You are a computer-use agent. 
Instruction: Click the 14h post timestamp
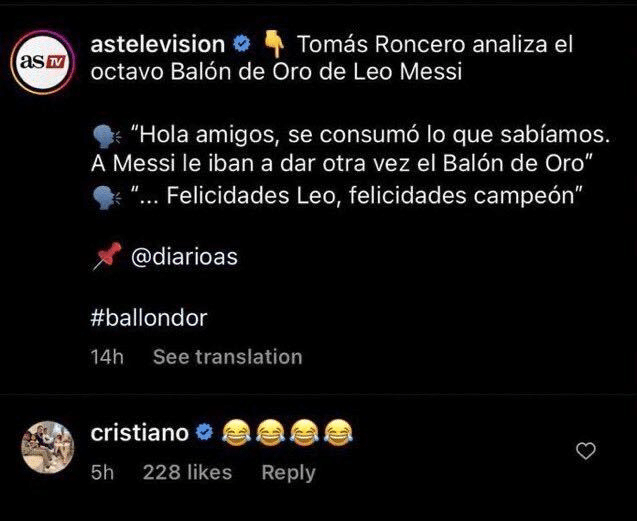tap(106, 356)
